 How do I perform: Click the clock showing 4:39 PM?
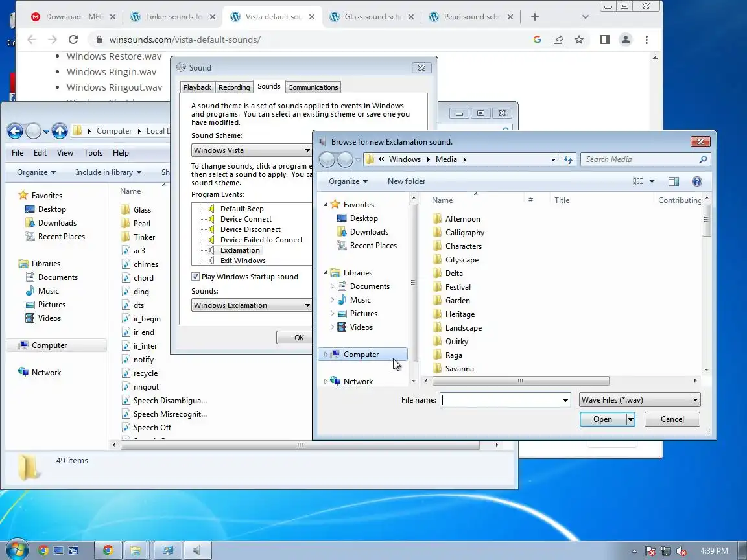coord(714,550)
